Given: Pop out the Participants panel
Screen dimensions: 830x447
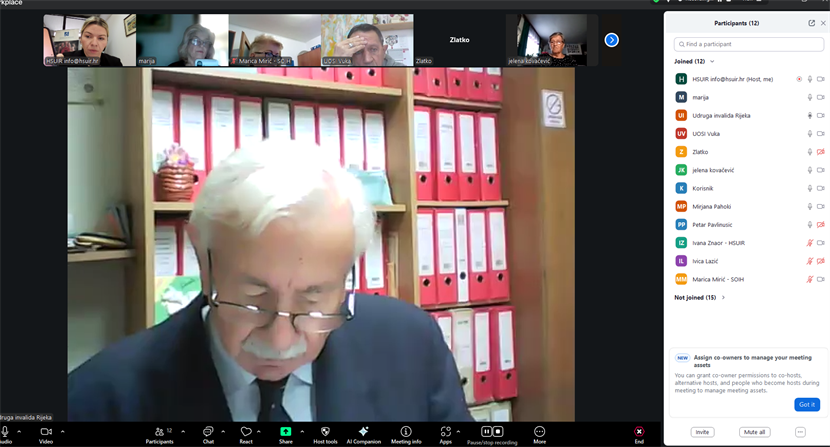Looking at the screenshot, I should (811, 23).
